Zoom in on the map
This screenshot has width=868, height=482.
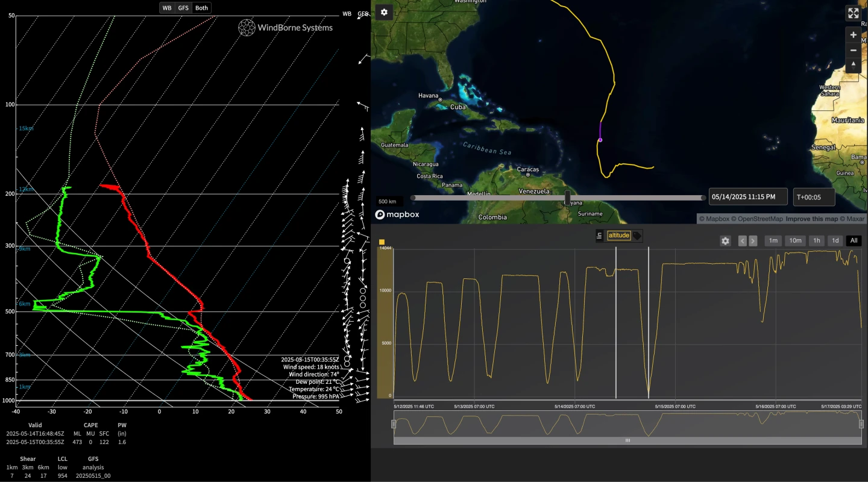coord(853,34)
